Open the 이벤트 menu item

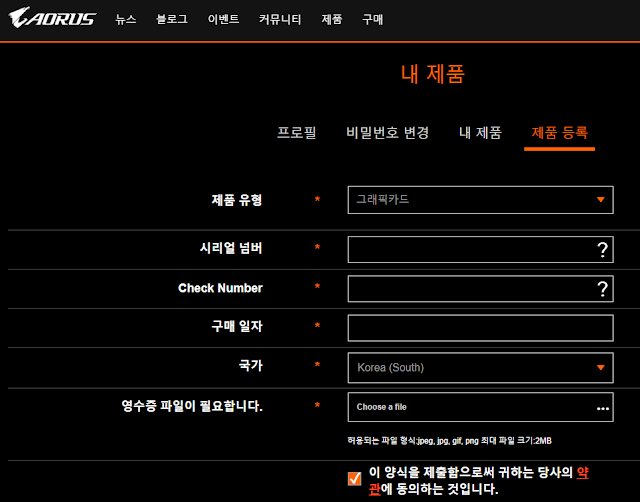point(223,19)
